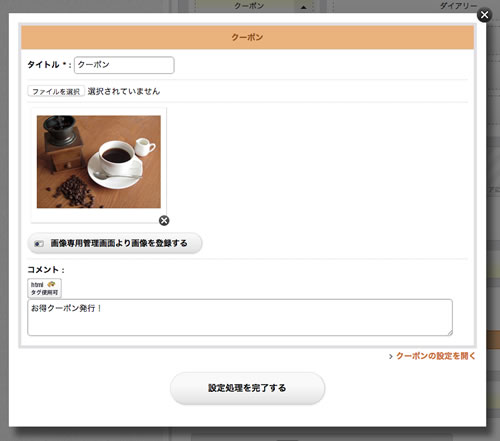
Task: Click 選択されていません file status text
Action: point(124,91)
